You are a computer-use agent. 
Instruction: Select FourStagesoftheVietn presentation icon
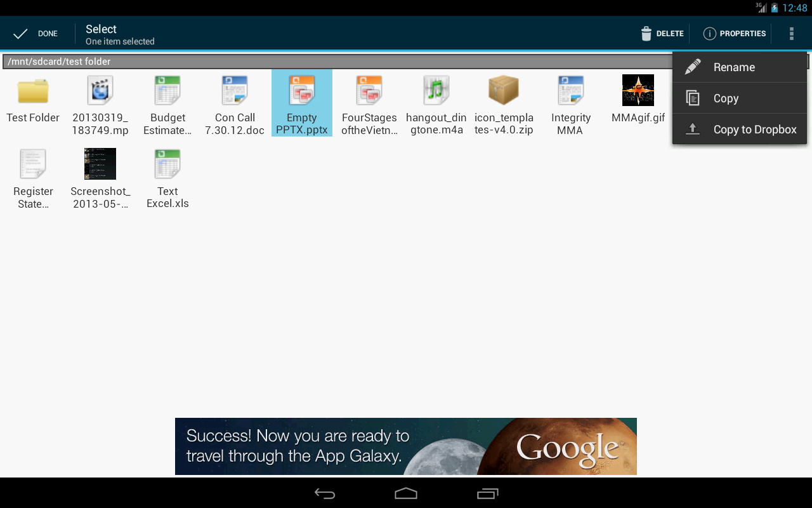(369, 90)
